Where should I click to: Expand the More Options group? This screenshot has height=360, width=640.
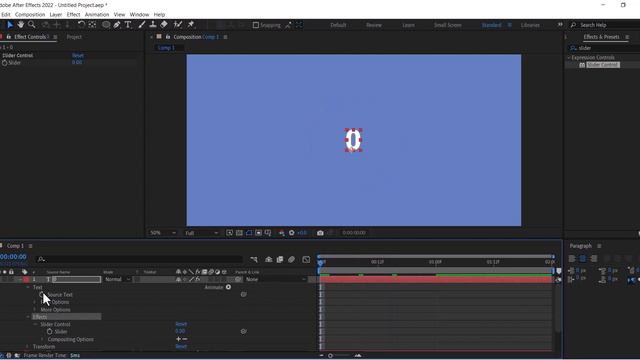click(x=35, y=309)
